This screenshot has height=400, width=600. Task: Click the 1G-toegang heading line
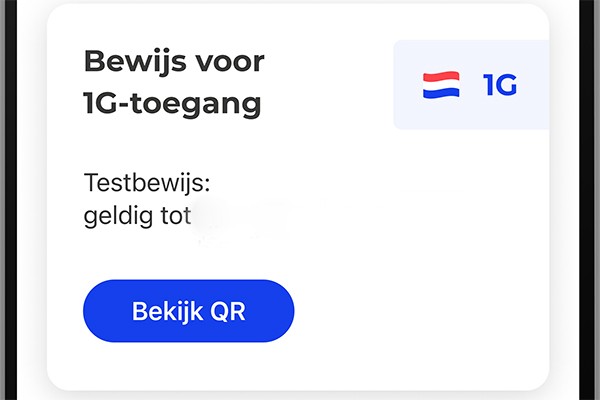[x=173, y=103]
